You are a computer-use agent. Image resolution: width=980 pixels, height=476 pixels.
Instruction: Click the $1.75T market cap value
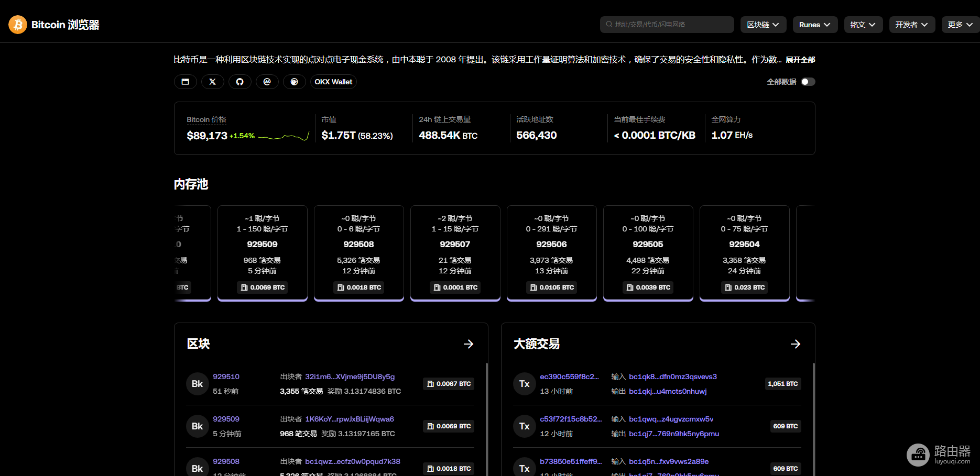click(x=339, y=135)
